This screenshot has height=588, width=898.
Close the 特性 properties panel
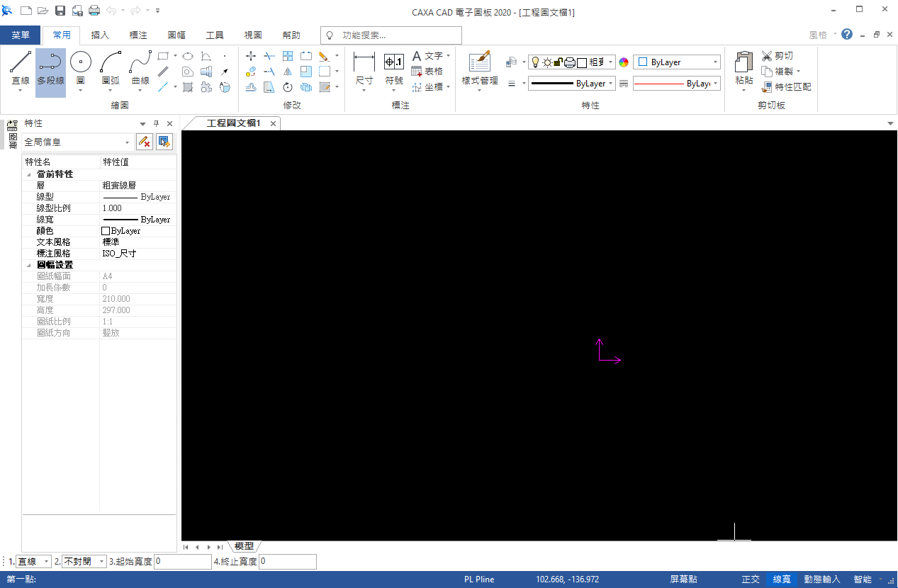(169, 123)
